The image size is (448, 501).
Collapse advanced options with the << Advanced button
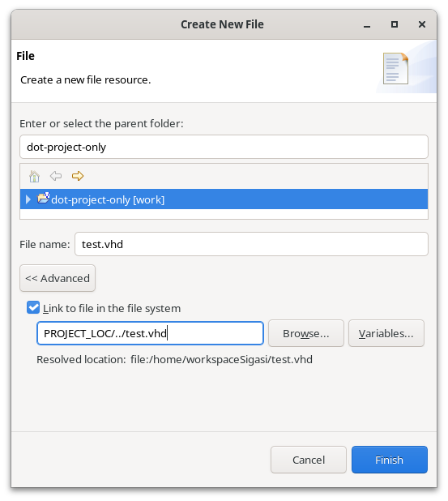pos(58,278)
